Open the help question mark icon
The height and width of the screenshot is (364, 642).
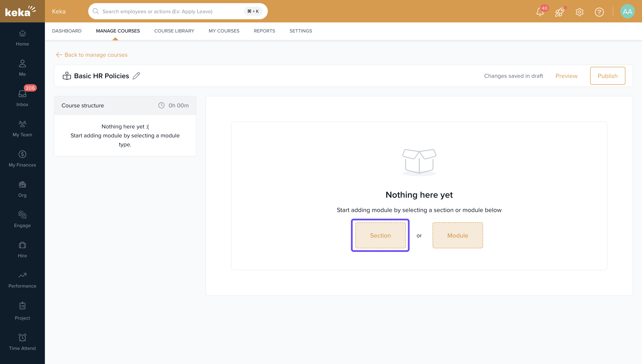click(599, 12)
